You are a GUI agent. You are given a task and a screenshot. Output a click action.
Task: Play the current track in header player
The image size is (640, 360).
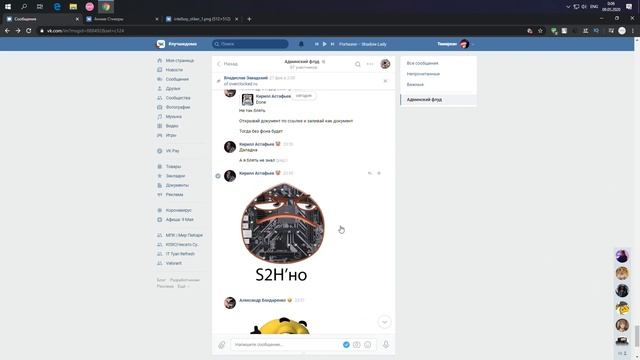click(x=324, y=44)
